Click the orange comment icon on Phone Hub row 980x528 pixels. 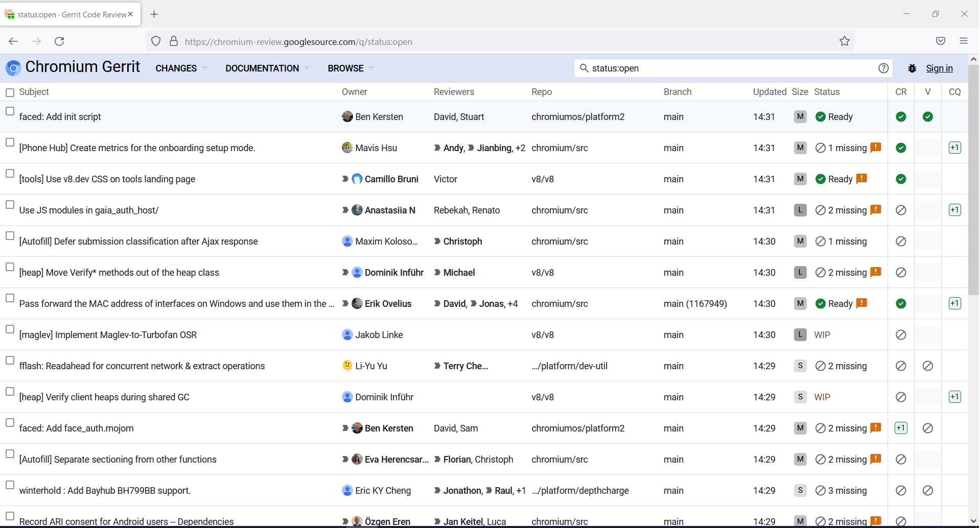click(876, 148)
